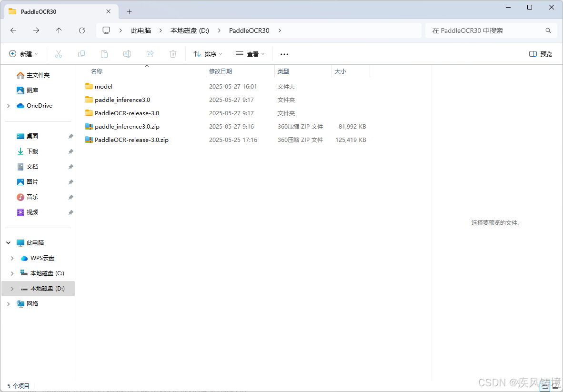Click the Delete trash icon
563x392 pixels.
(x=173, y=54)
